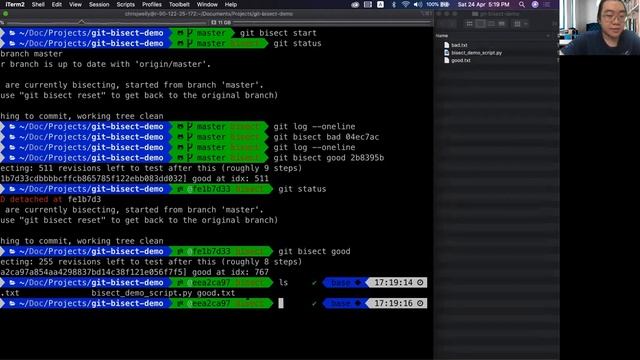Click the grid-like menu bar icon left of input source

(368, 4)
